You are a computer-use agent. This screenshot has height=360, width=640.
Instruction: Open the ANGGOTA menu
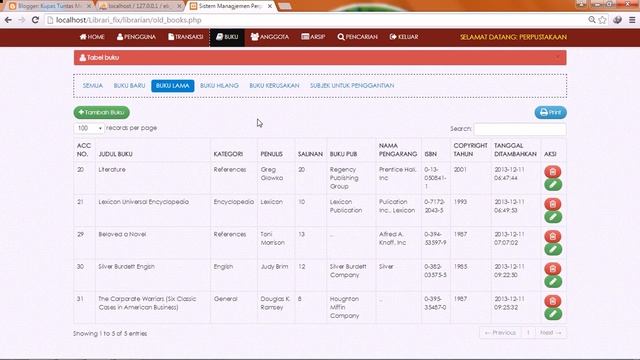(270, 37)
